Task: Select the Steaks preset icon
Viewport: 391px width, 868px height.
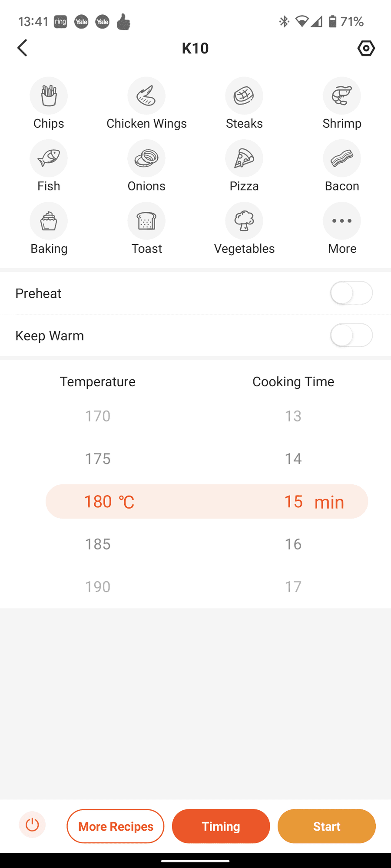Action: point(244,96)
